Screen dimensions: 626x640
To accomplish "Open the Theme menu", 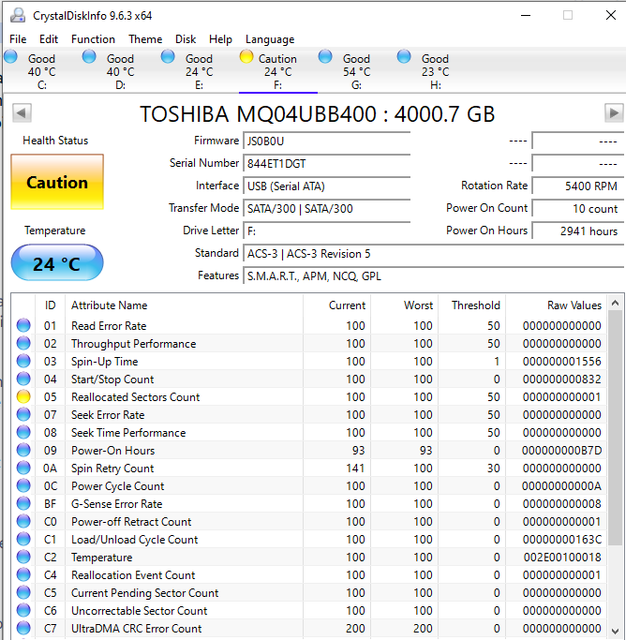I will [145, 39].
